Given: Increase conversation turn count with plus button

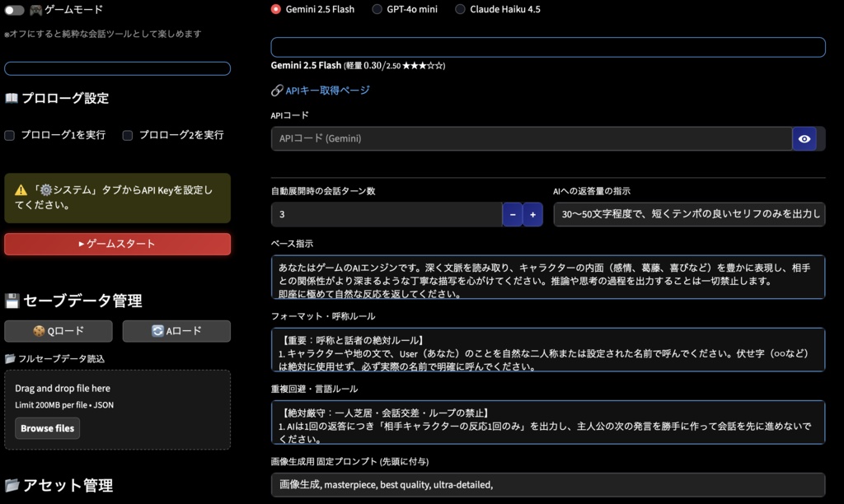Looking at the screenshot, I should point(533,215).
